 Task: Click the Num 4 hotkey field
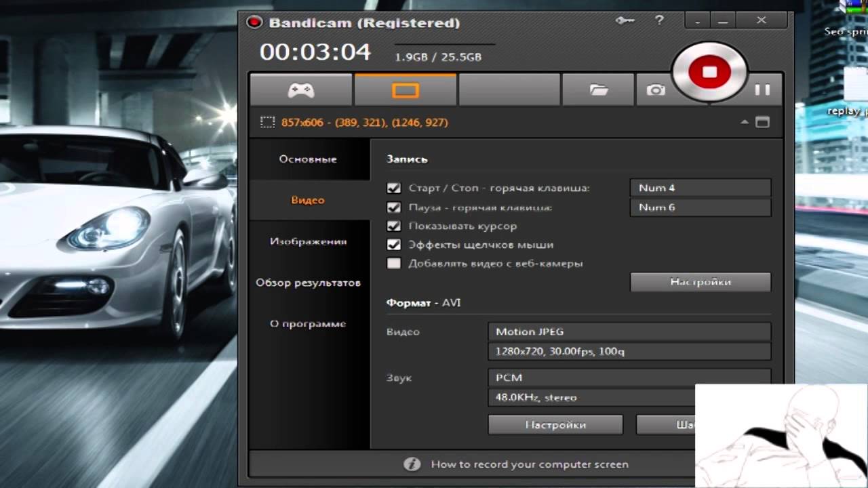point(701,188)
